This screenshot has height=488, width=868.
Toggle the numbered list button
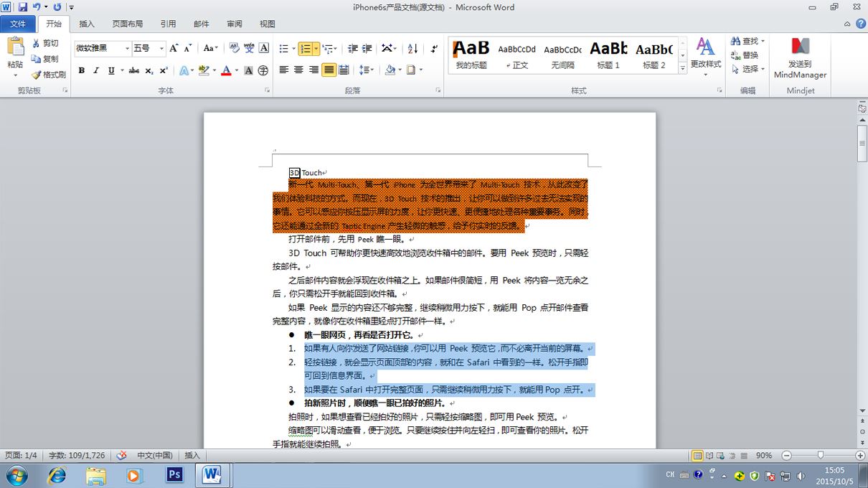[x=305, y=48]
